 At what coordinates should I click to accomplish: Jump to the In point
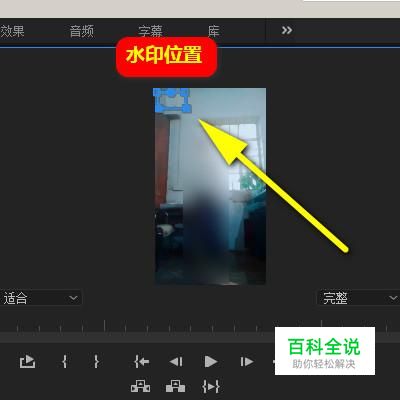(x=141, y=361)
